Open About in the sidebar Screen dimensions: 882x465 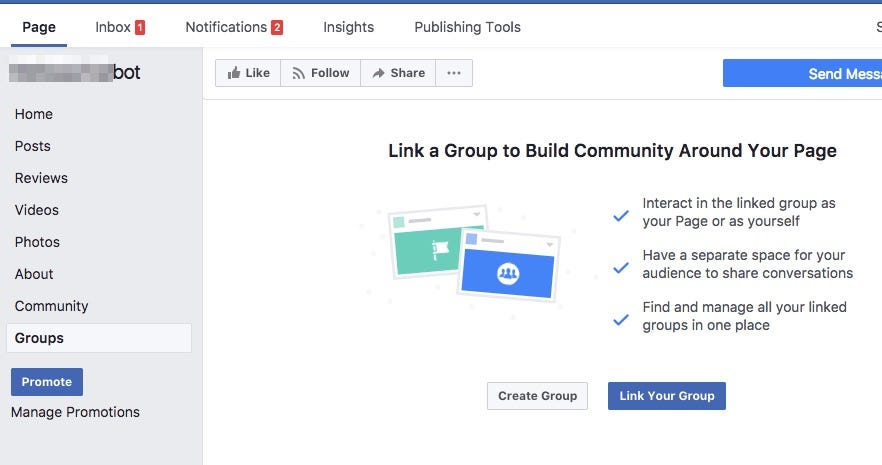tap(34, 274)
